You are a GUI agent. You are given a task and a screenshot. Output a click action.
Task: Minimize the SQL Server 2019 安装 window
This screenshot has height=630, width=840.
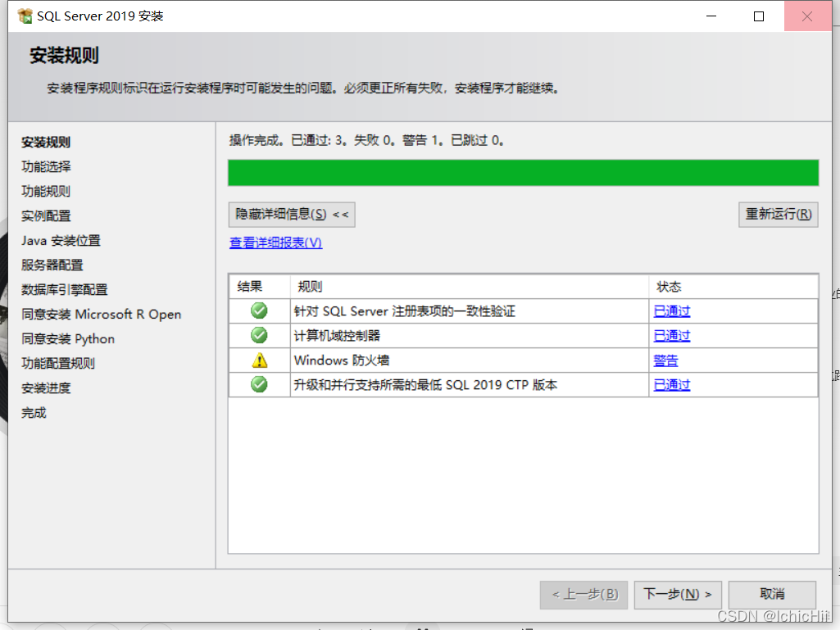tap(711, 16)
